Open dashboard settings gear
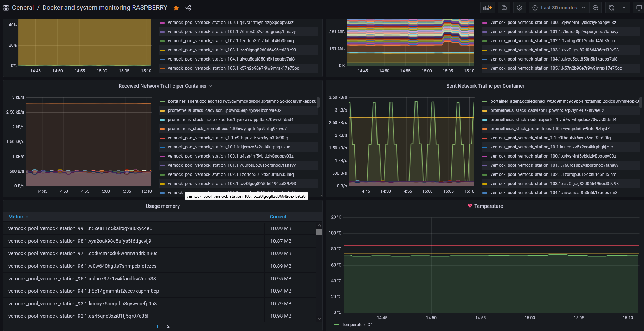This screenshot has height=331, width=644. (x=520, y=8)
